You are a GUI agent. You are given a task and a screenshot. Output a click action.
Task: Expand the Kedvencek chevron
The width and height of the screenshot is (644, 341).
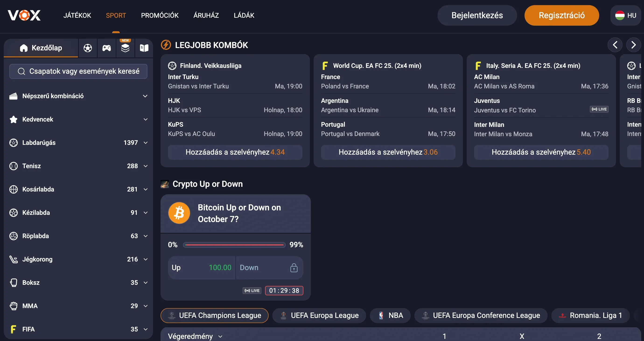(145, 119)
